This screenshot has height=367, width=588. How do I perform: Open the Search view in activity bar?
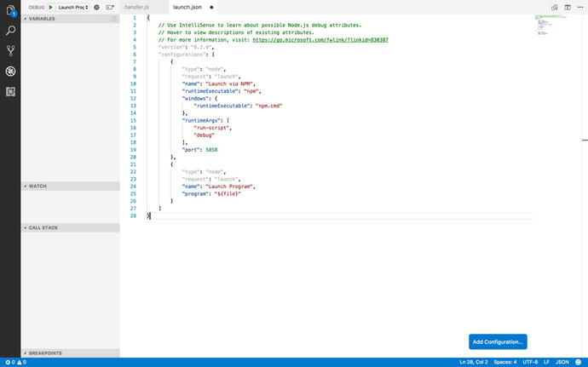tap(10, 31)
